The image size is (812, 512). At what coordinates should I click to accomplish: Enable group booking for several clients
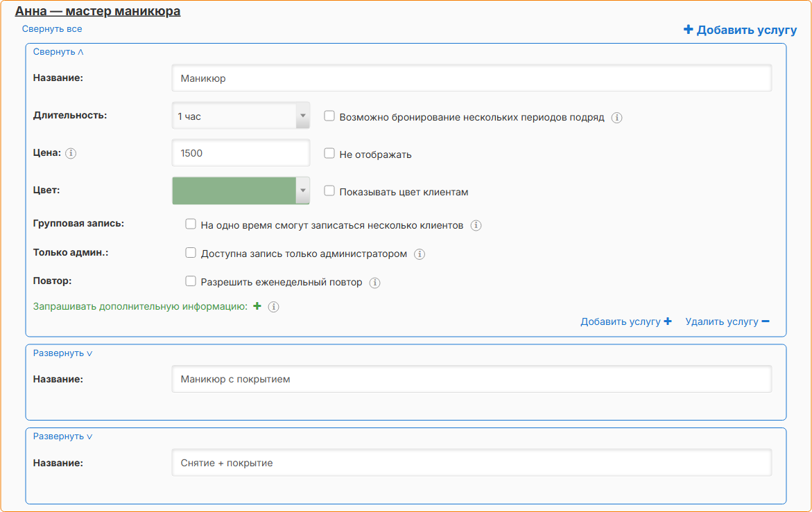point(191,224)
